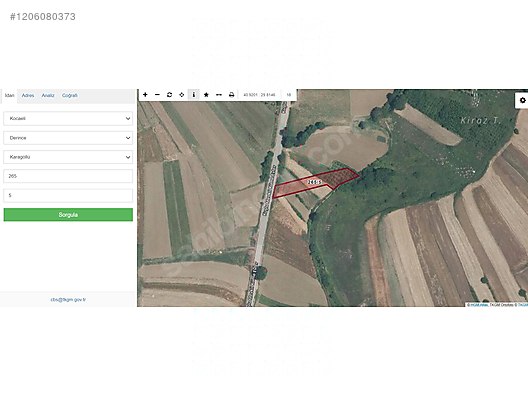528x396 pixels.
Task: Activate the locate position crosshair icon
Action: pos(182,95)
